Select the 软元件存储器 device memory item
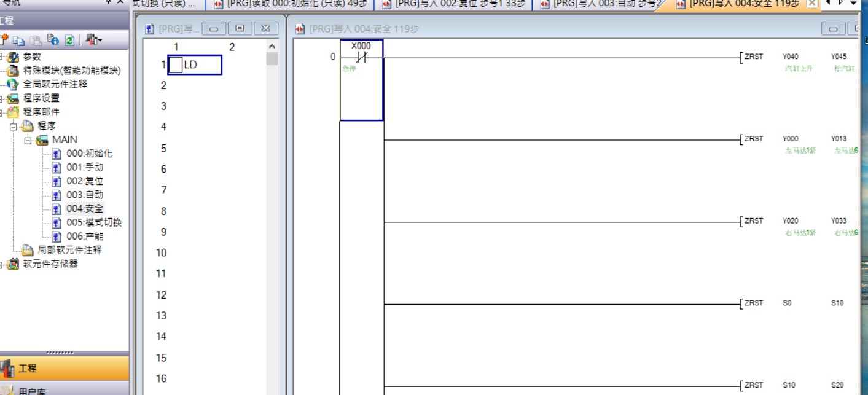 pyautogui.click(x=50, y=264)
